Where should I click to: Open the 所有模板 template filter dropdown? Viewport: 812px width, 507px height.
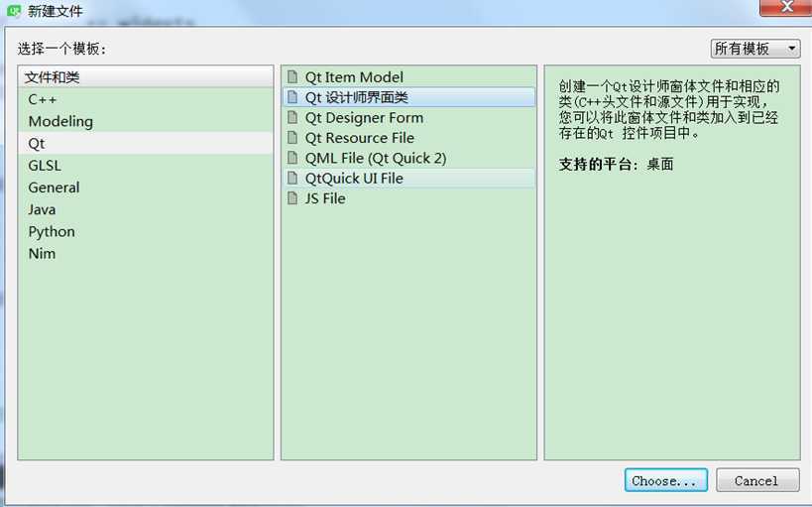755,49
